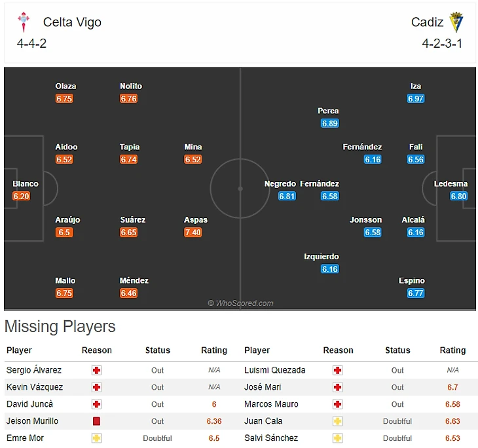The width and height of the screenshot is (478, 448).
Task: Click Jeison Murillo's red card icon
Action: click(97, 421)
